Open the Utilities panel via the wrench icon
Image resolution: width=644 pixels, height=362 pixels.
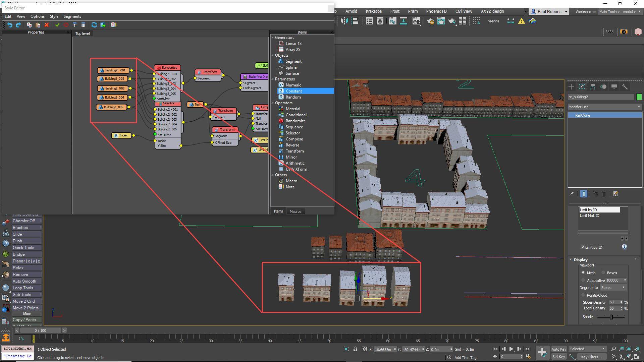pos(625,86)
